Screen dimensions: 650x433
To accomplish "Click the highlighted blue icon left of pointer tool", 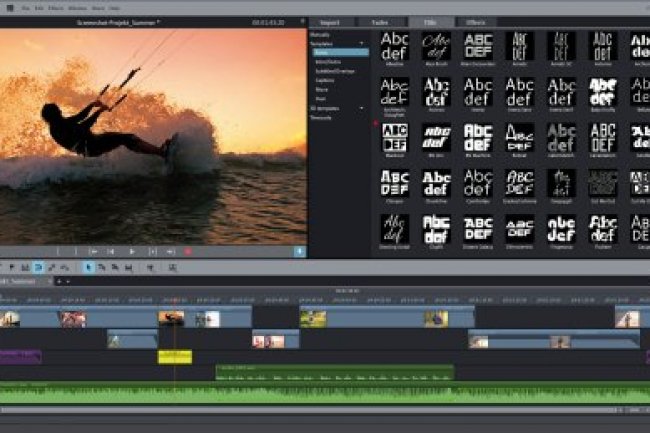I will pos(39,268).
